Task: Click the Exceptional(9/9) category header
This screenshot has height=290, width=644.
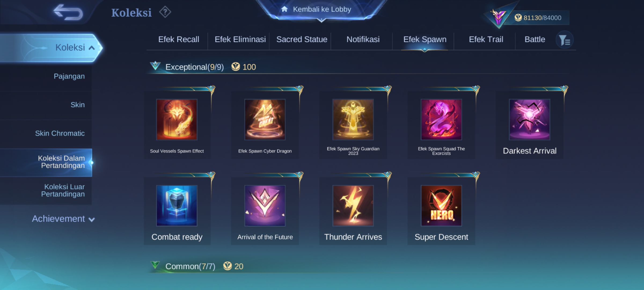Action: [x=195, y=67]
